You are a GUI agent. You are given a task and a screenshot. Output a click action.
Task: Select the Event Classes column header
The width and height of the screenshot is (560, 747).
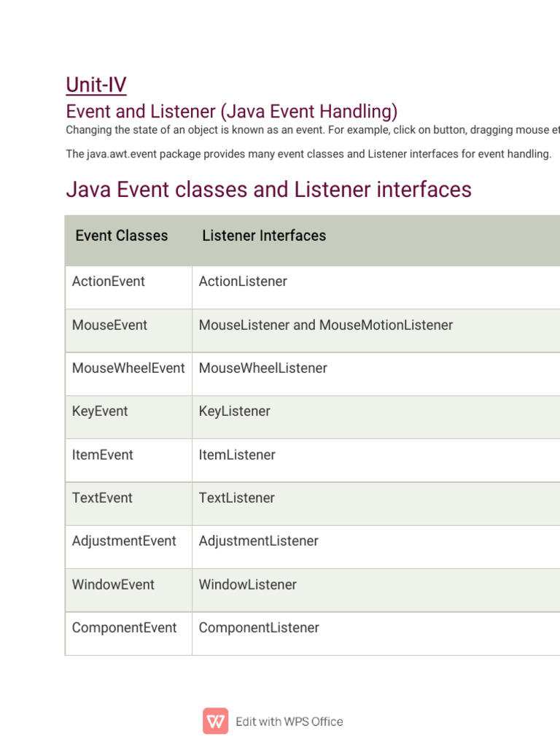[x=122, y=236]
